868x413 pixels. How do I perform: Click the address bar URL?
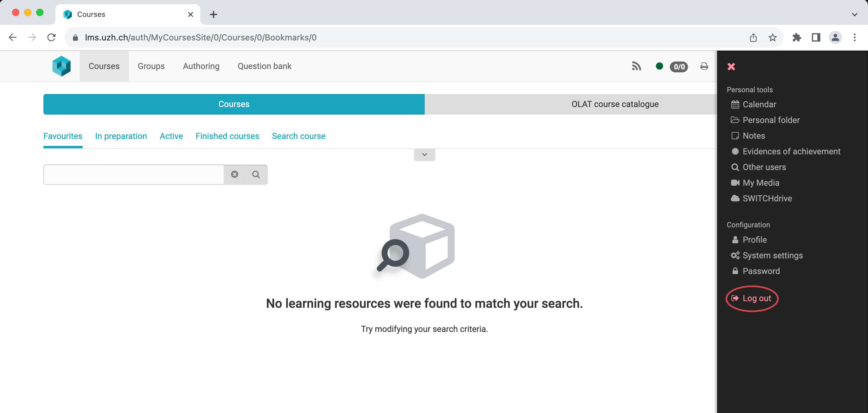point(201,37)
